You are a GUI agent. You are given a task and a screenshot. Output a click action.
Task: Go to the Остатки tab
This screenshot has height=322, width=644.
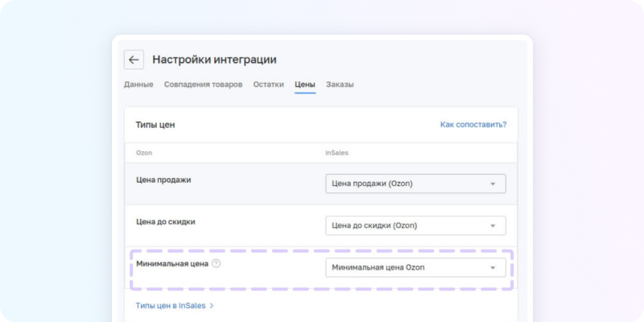(x=268, y=85)
